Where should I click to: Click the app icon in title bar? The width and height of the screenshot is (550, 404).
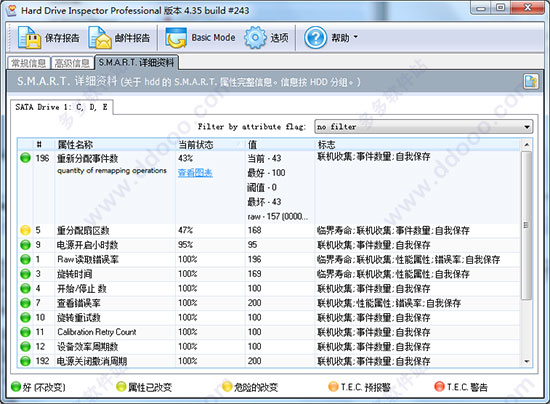(x=12, y=11)
